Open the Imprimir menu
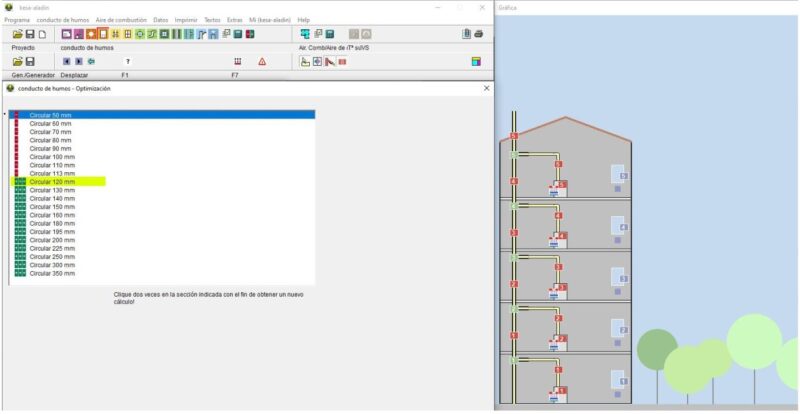Screen dimensions: 800x414 [186, 19]
